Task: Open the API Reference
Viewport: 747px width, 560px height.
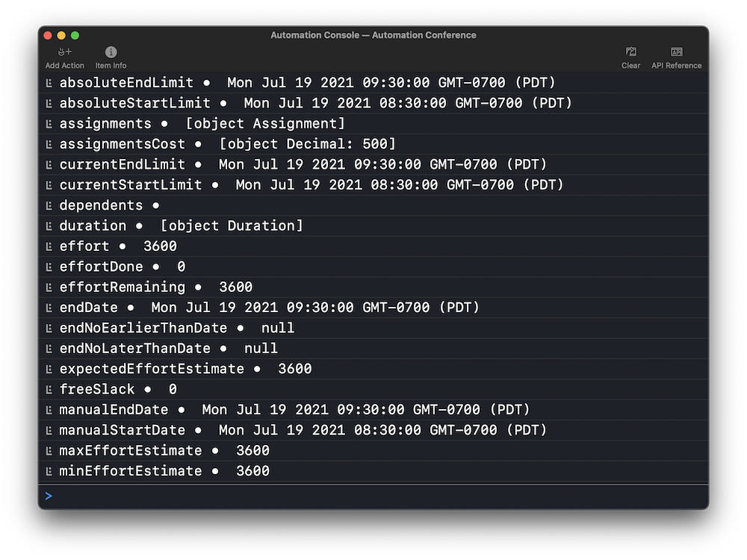Action: [x=676, y=52]
